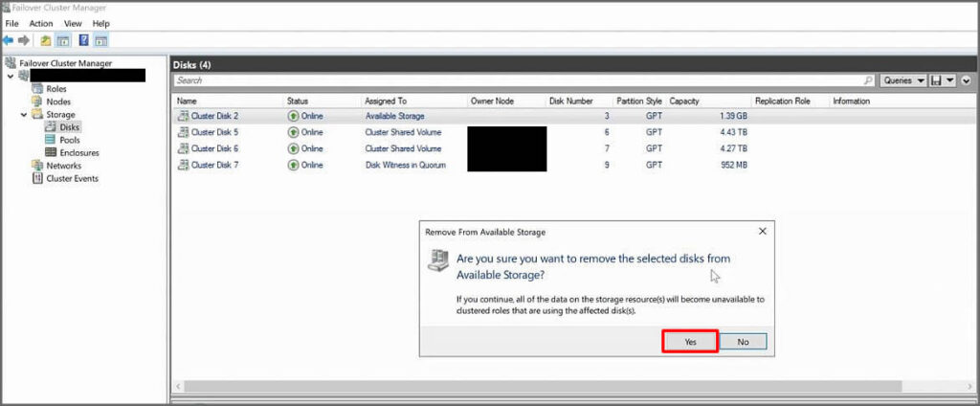Open the dropdown arrow beside save icon
The width and height of the screenshot is (980, 406).
950,80
